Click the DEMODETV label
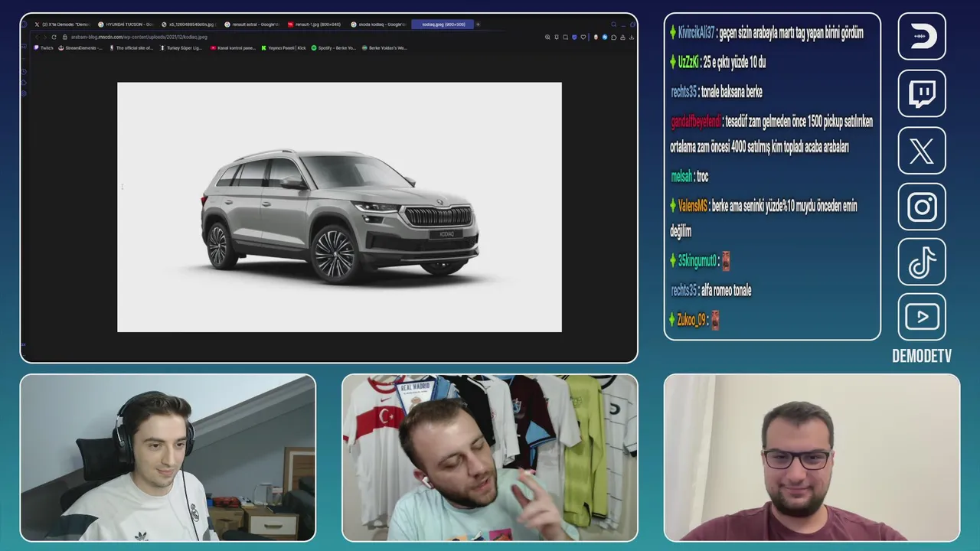This screenshot has height=551, width=980. pos(922,356)
